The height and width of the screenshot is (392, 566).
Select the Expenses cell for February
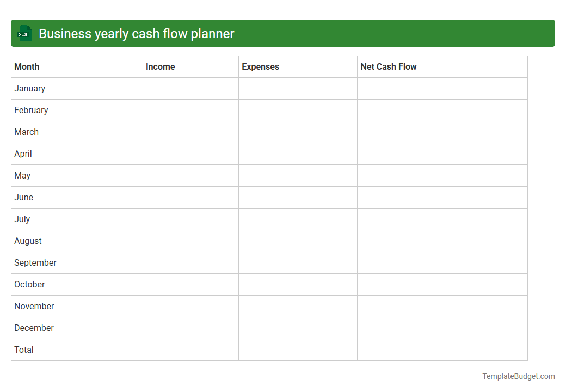pyautogui.click(x=297, y=110)
